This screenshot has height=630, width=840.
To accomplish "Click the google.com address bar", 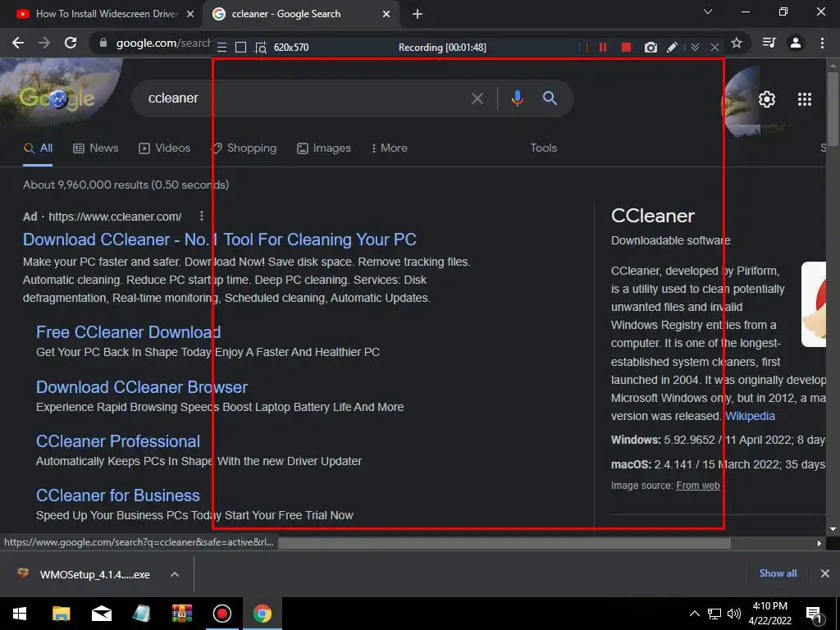I will tap(163, 43).
